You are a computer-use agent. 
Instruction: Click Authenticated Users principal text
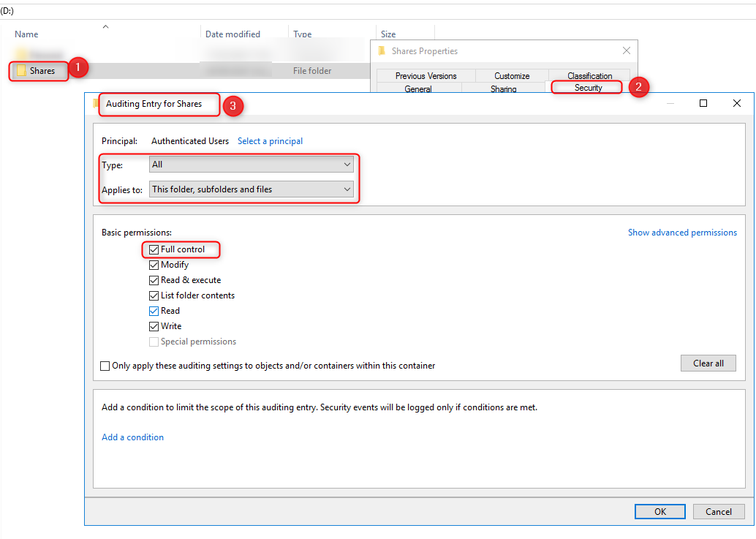pos(190,140)
